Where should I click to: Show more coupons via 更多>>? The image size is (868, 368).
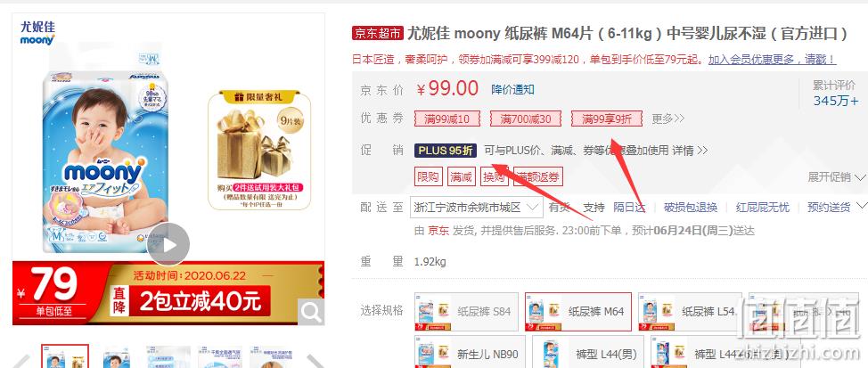coord(667,119)
